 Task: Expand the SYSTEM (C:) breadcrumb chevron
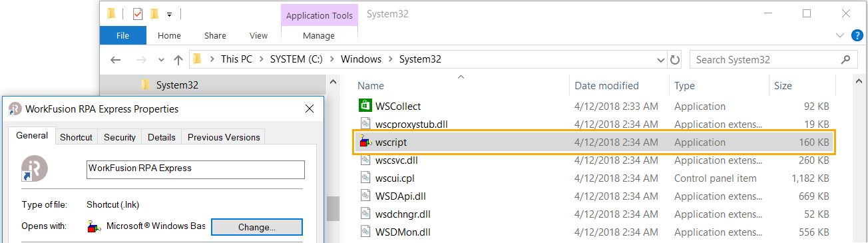point(331,59)
